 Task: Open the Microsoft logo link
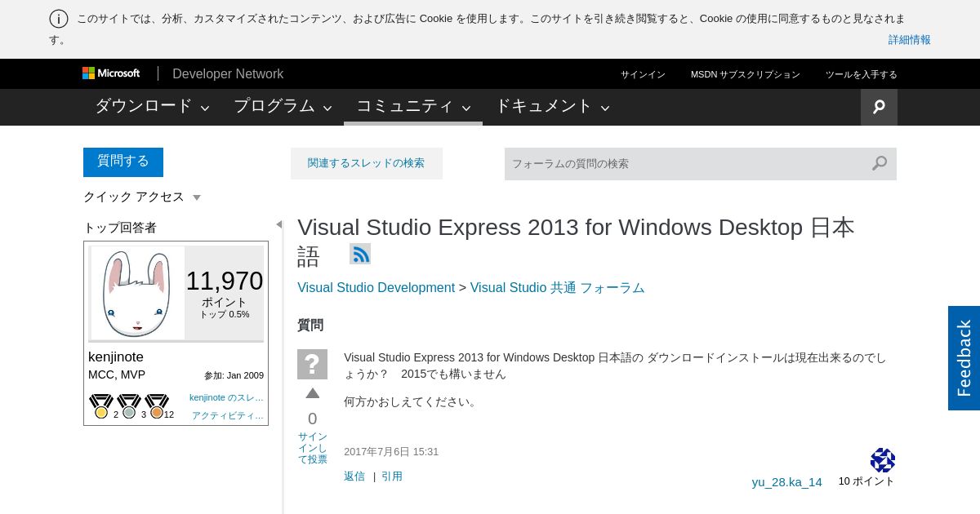point(111,73)
